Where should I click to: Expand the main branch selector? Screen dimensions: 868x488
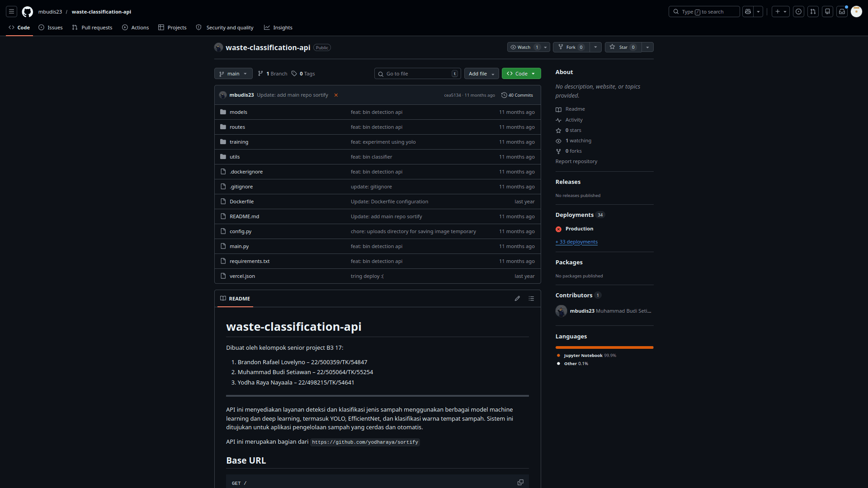coord(233,74)
